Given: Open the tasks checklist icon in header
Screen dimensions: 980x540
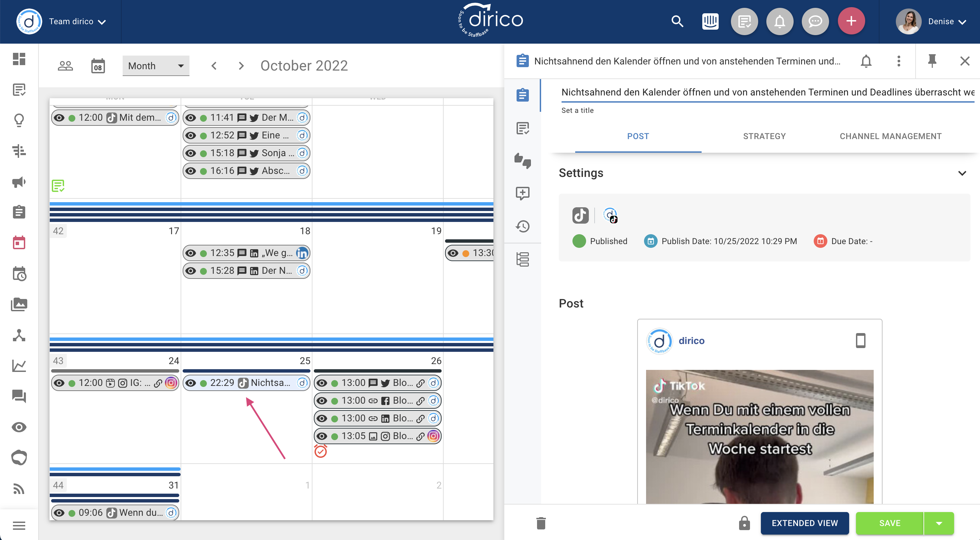Looking at the screenshot, I should pos(744,21).
